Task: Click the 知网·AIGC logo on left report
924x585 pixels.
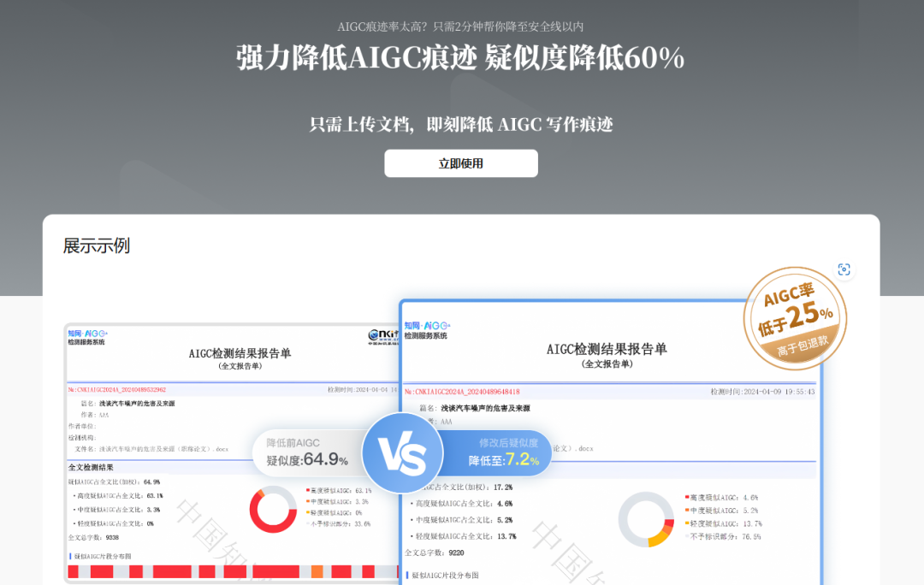Action: coord(87,329)
